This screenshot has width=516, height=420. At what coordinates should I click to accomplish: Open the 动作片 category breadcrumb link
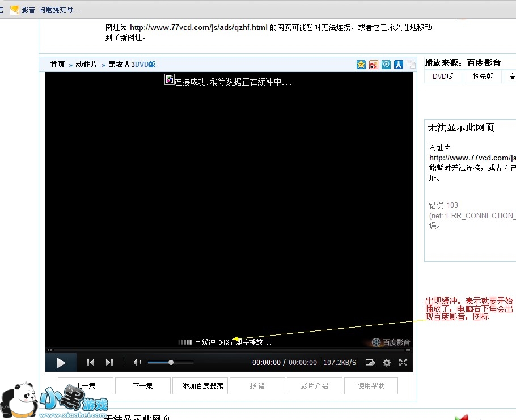(86, 65)
